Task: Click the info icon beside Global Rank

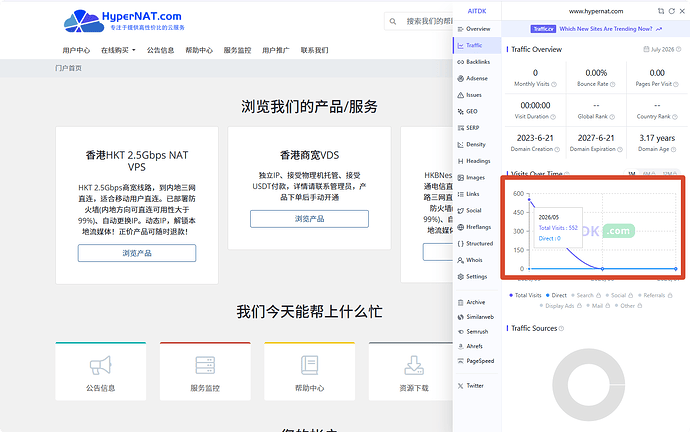Action: [x=612, y=117]
